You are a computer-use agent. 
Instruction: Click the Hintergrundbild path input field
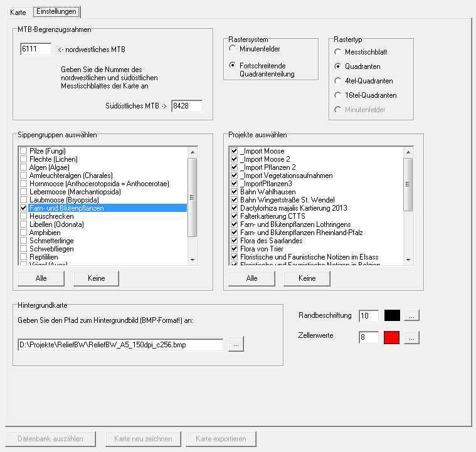pos(120,345)
